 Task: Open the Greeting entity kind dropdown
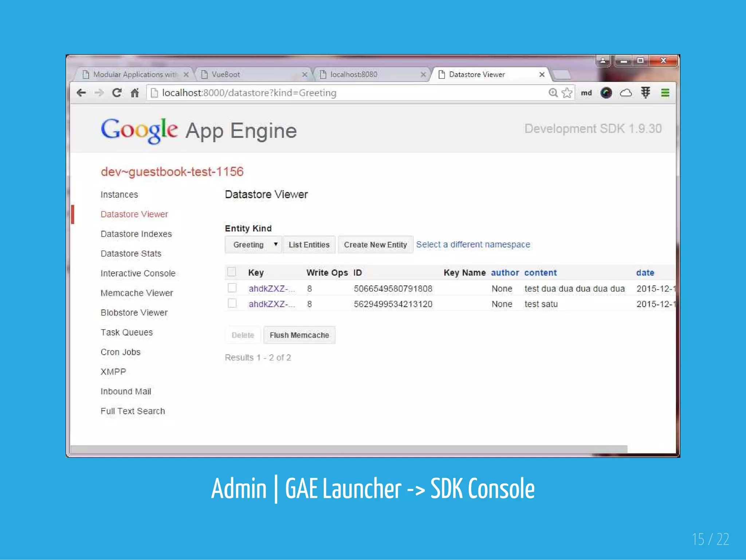click(254, 244)
